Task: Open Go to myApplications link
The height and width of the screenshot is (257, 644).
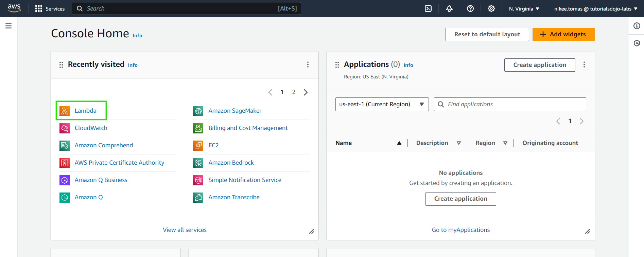Action: [x=460, y=230]
